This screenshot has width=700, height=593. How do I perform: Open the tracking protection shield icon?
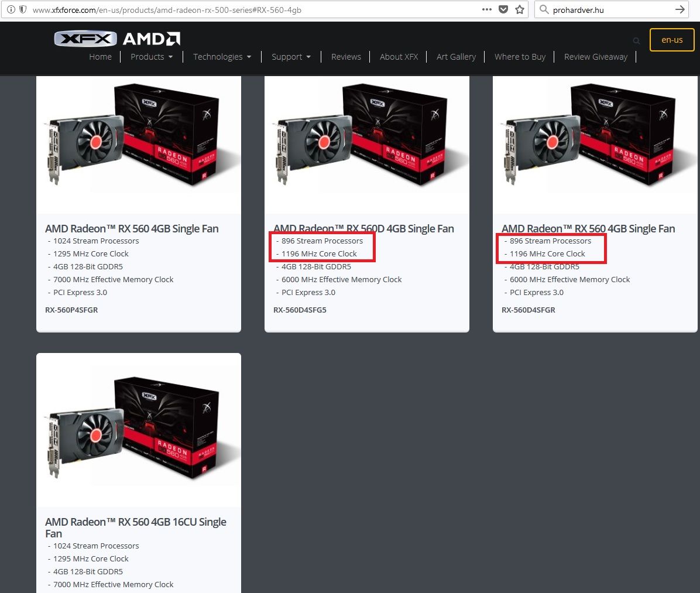click(x=23, y=9)
